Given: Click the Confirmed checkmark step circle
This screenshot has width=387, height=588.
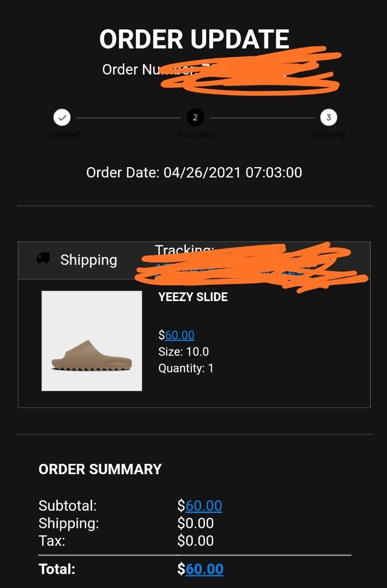Looking at the screenshot, I should pos(62,118).
